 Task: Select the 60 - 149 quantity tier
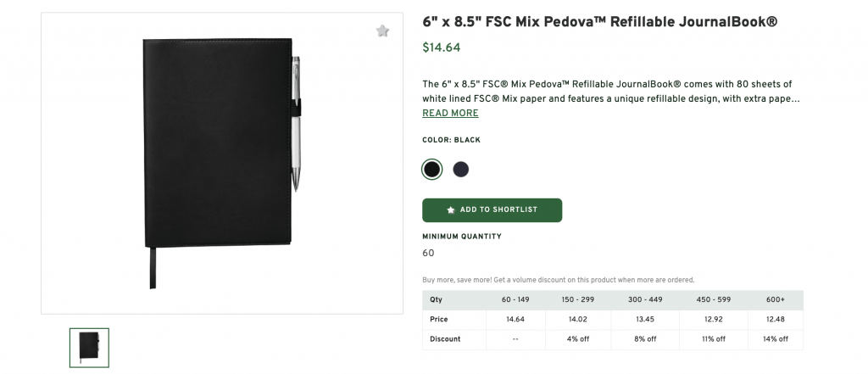point(516,299)
